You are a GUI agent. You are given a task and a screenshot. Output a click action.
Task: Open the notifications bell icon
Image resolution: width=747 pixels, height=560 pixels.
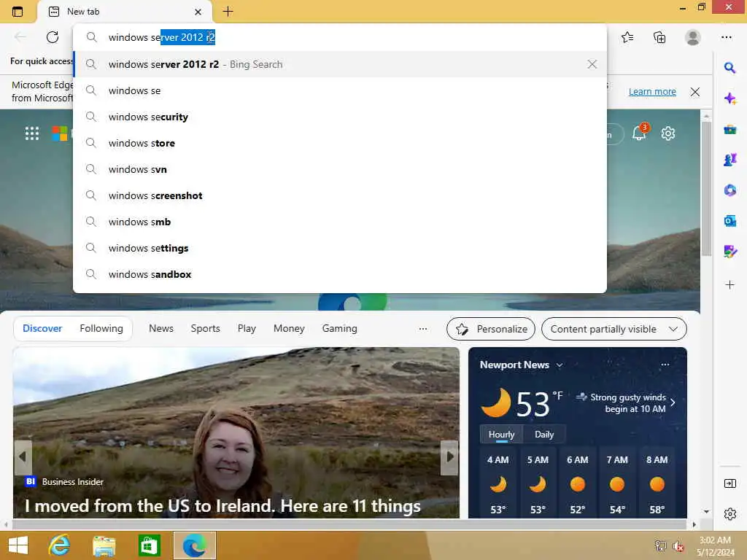tap(639, 133)
